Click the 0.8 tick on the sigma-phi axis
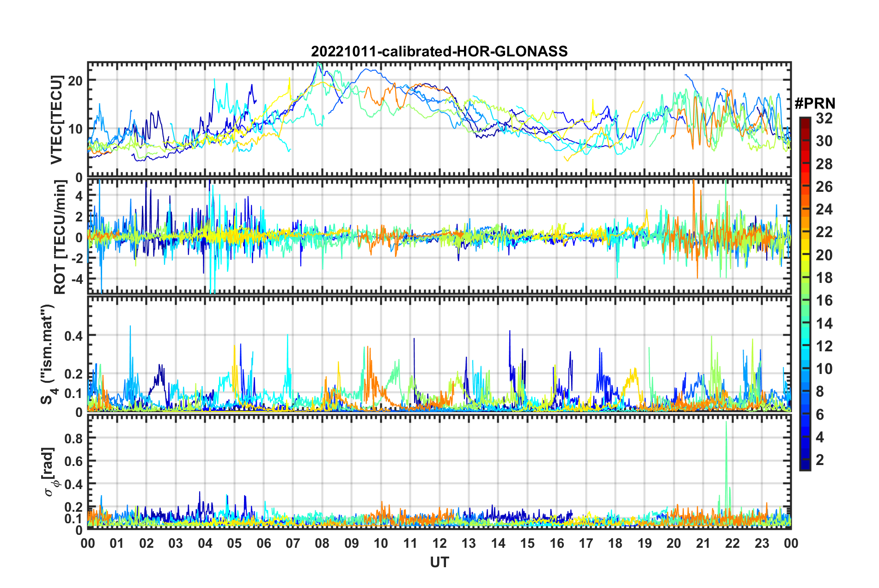 pos(73,438)
